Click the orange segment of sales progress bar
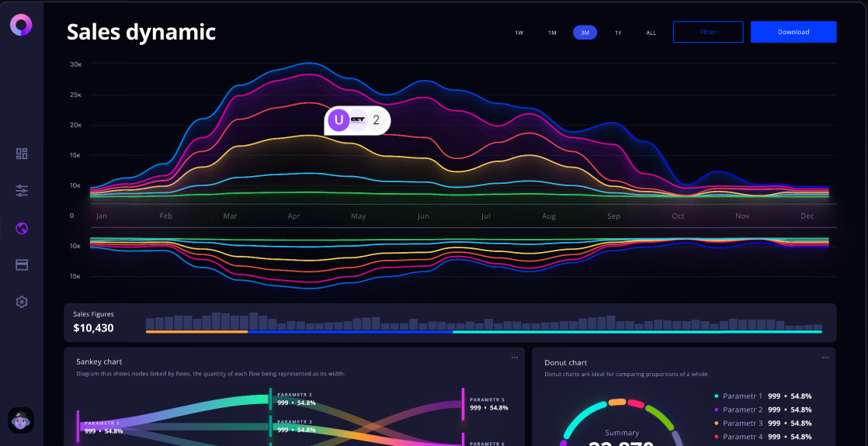 coord(196,331)
